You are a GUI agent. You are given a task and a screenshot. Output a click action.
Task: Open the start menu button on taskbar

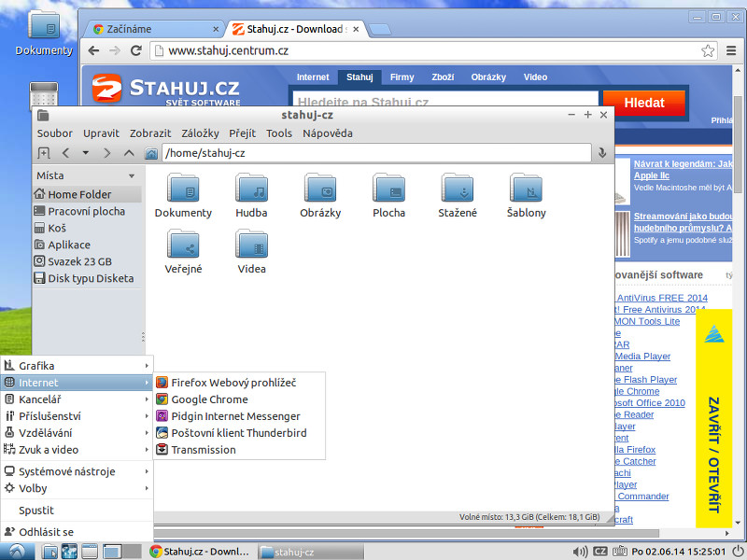click(x=17, y=552)
